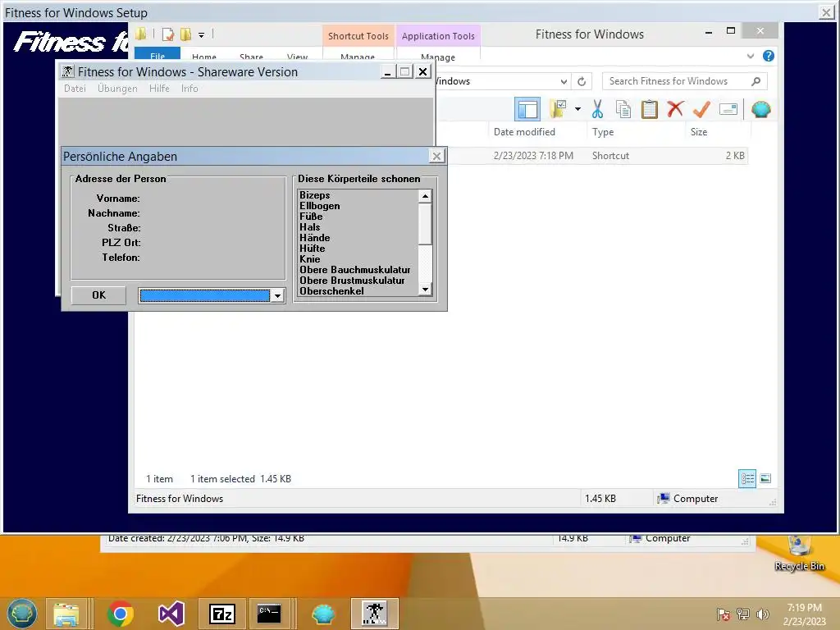
Task: Open the blue combo box dropdown arrow
Action: [277, 295]
